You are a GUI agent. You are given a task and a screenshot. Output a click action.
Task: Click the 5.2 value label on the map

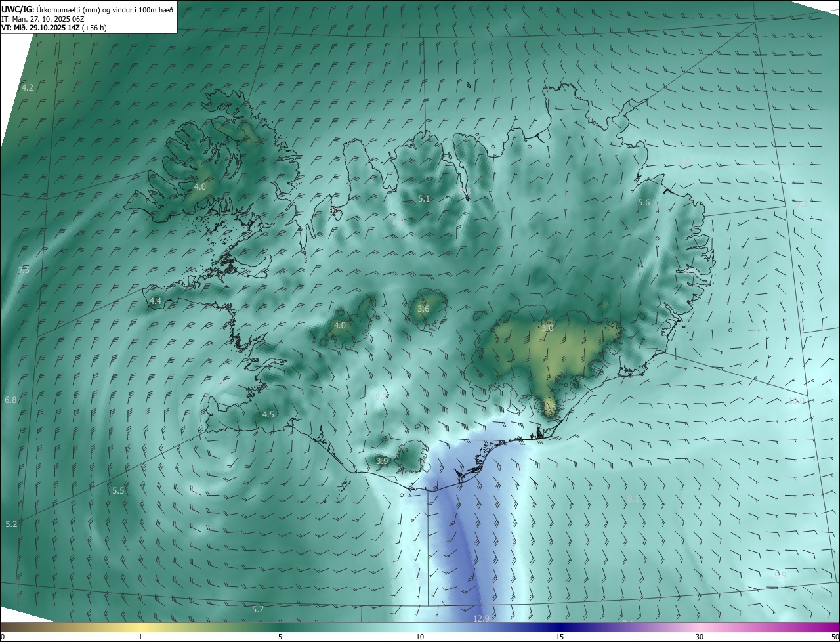11,524
